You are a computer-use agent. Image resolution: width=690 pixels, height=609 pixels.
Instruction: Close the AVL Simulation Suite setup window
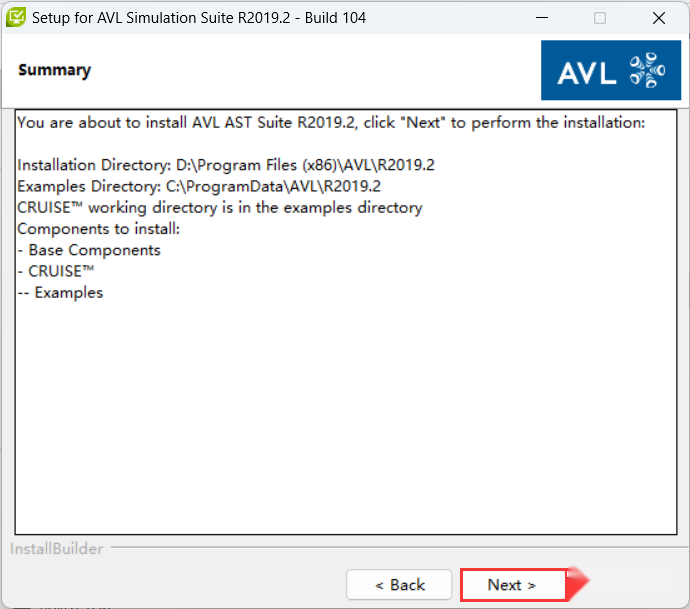pyautogui.click(x=659, y=18)
